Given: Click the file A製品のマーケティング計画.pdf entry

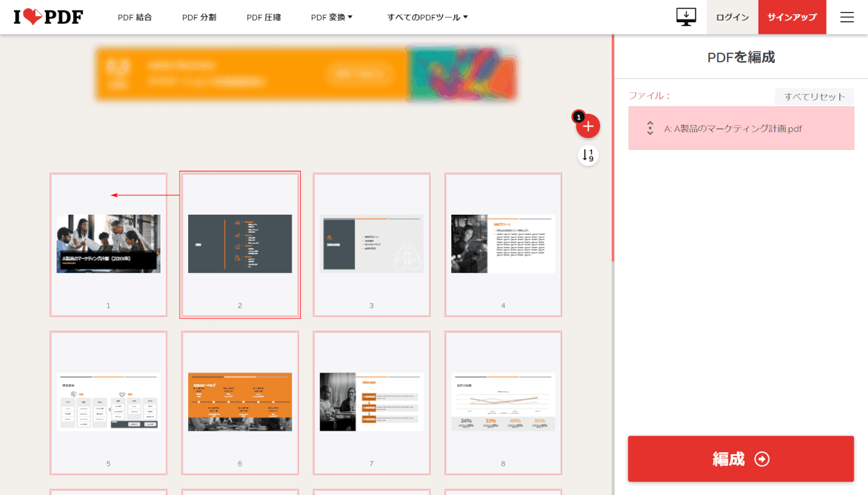Looking at the screenshot, I should [741, 129].
